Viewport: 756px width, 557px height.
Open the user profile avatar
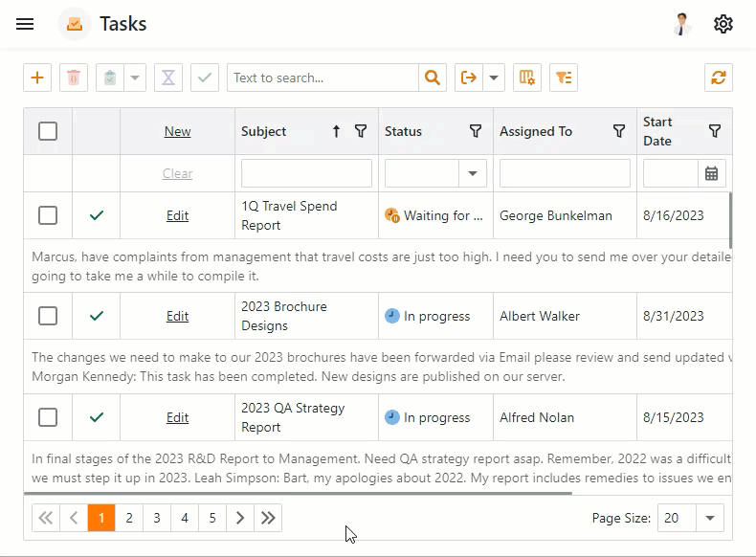click(x=681, y=24)
